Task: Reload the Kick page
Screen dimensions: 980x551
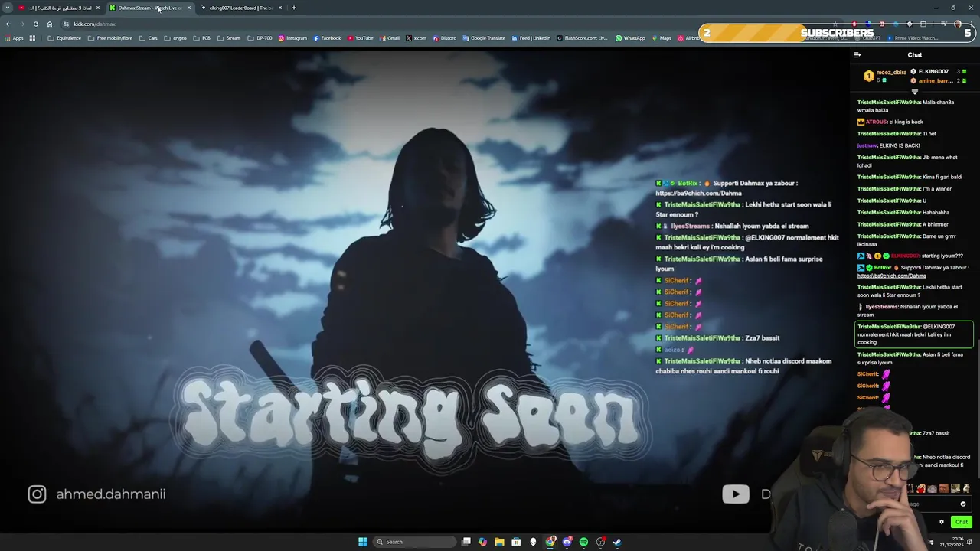Action: (x=35, y=24)
